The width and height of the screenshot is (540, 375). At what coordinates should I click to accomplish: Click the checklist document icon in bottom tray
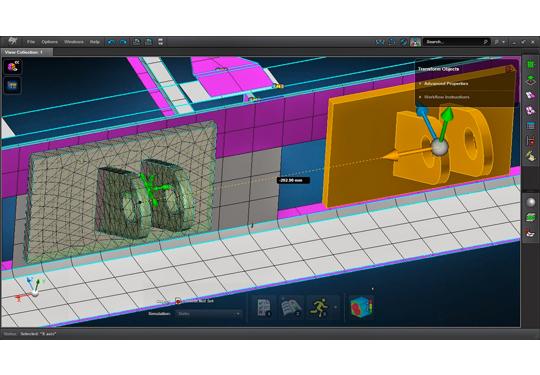point(264,307)
